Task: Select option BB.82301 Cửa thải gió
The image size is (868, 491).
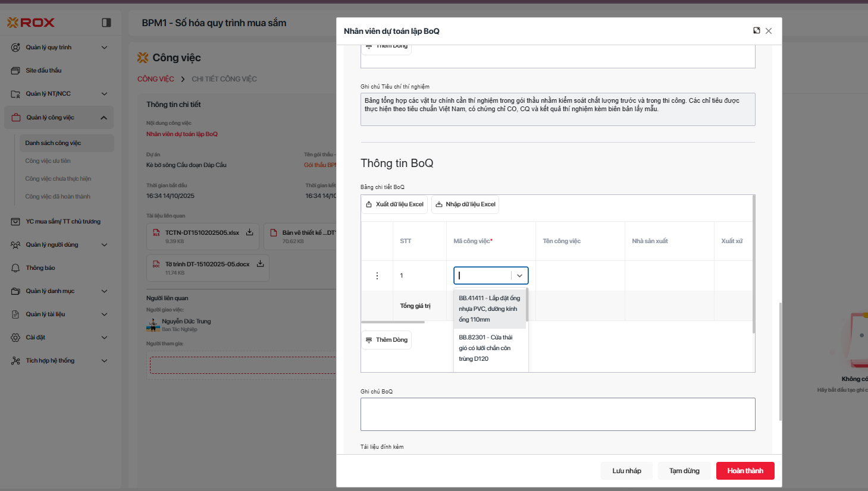Action: pos(485,348)
